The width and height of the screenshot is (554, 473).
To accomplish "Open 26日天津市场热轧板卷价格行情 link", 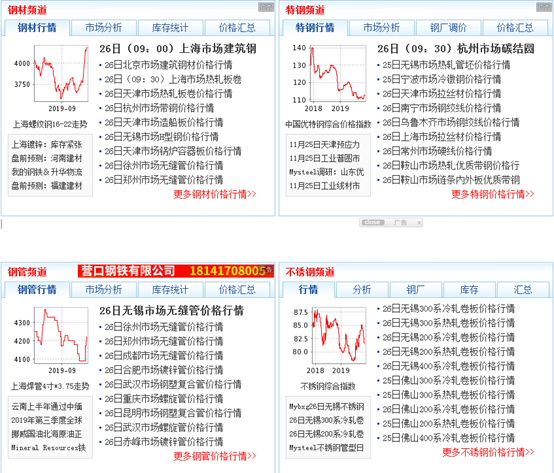I will (169, 94).
